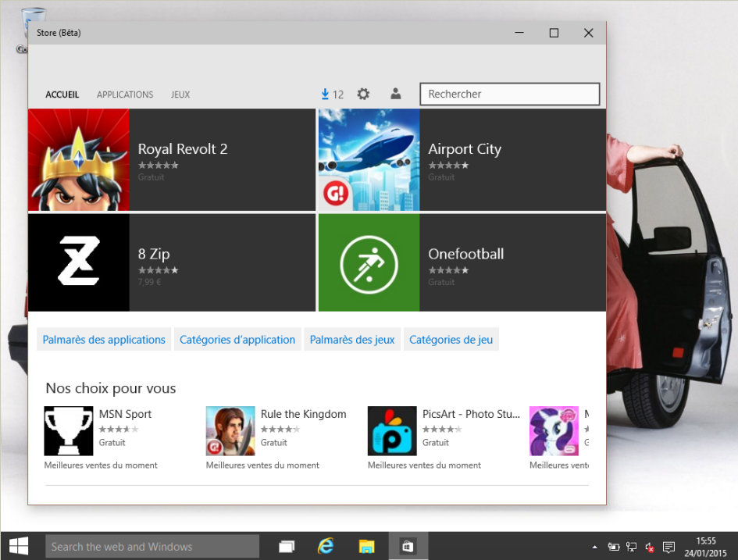Click the 8 Zip title text
Screen dimensions: 738x560
click(x=154, y=254)
